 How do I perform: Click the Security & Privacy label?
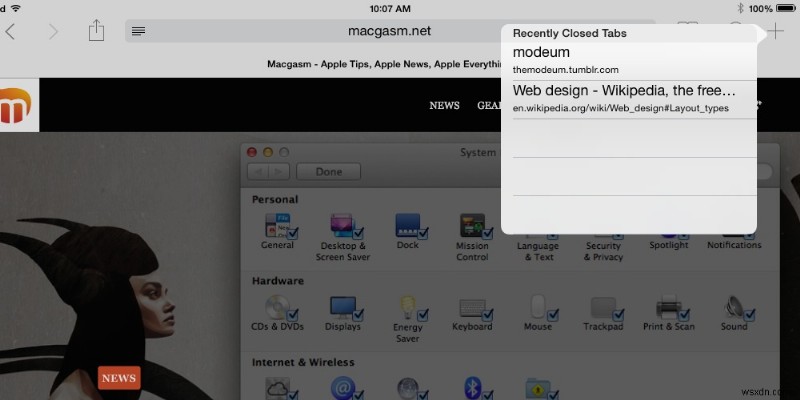603,252
